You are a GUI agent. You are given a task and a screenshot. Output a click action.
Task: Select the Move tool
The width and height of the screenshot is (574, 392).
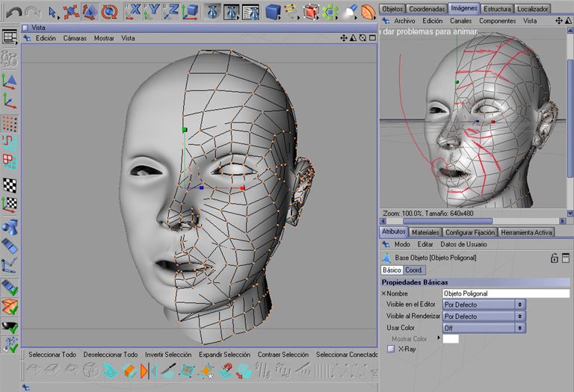[71, 12]
